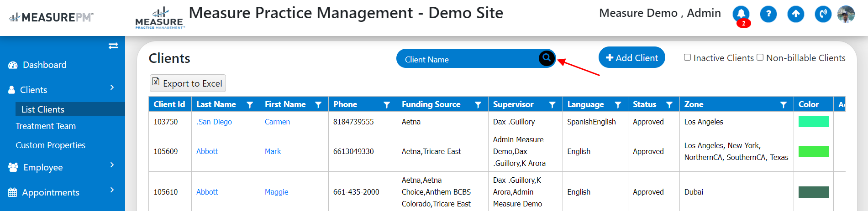Enable the Non-billable Clients checkbox
The width and height of the screenshot is (868, 211).
(760, 57)
